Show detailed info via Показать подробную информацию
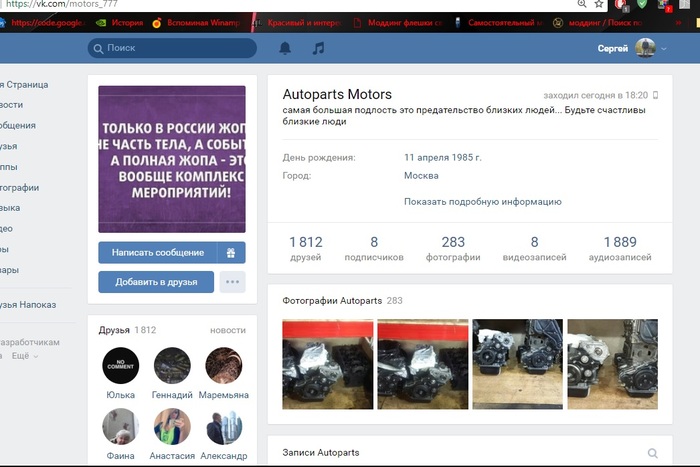The width and height of the screenshot is (700, 467). (x=482, y=201)
